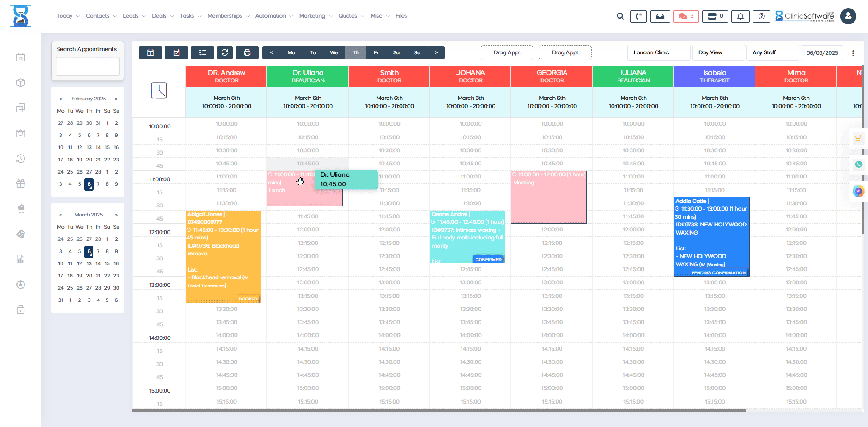Screen dimensions: 868x427
Task: Open the appointment checklist icon
Action: [203, 52]
